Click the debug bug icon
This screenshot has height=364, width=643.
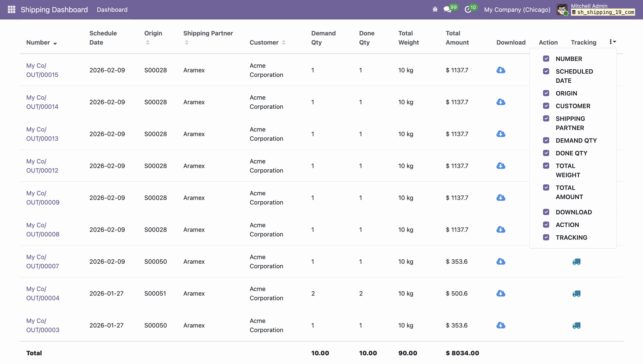435,9
